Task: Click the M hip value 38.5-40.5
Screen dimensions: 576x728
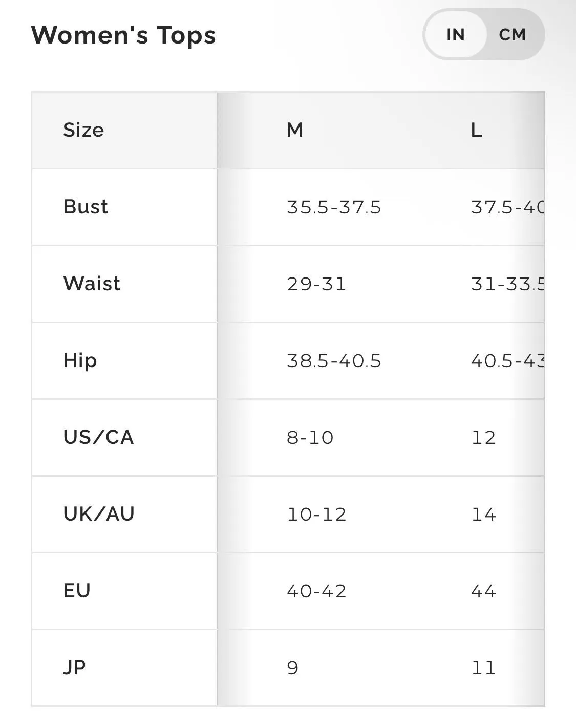Action: 334,361
